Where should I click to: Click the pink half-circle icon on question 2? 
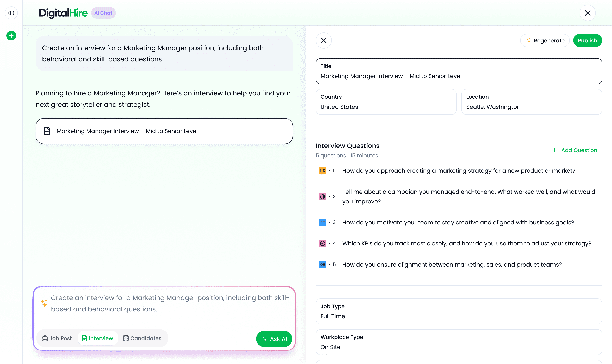(322, 197)
